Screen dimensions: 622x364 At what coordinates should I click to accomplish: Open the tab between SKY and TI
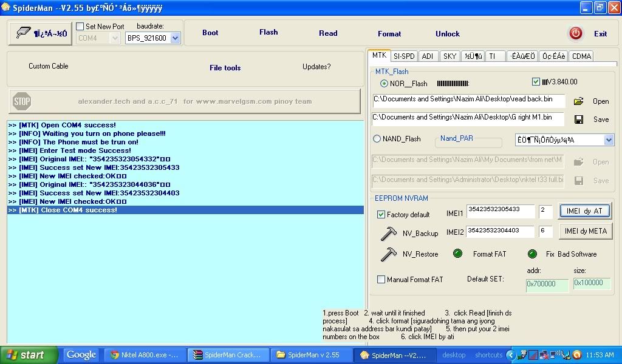click(x=473, y=56)
